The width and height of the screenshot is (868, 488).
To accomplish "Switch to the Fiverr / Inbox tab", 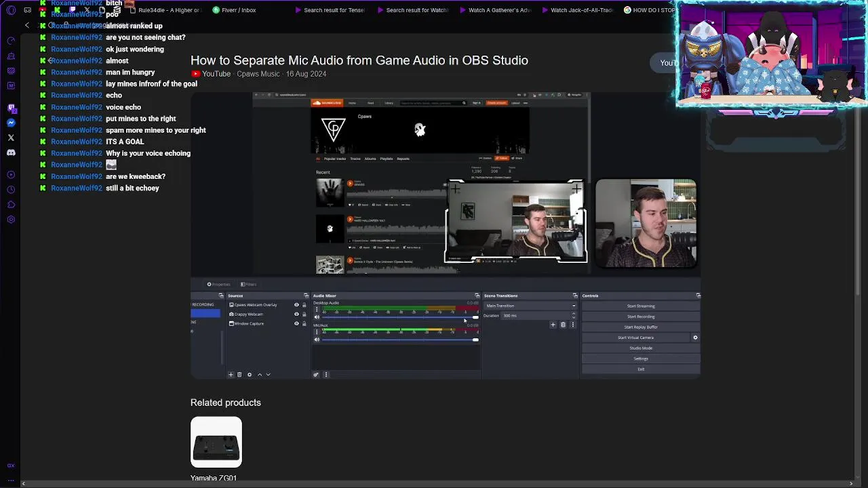I will (x=234, y=10).
